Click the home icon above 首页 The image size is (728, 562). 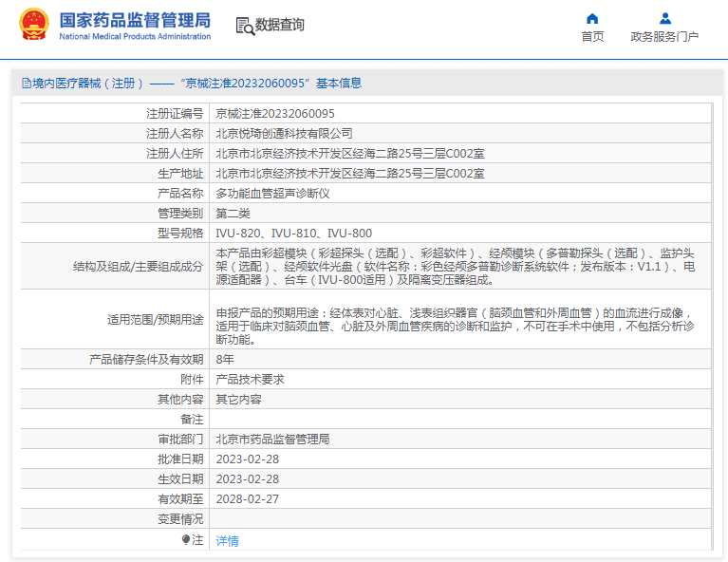592,19
